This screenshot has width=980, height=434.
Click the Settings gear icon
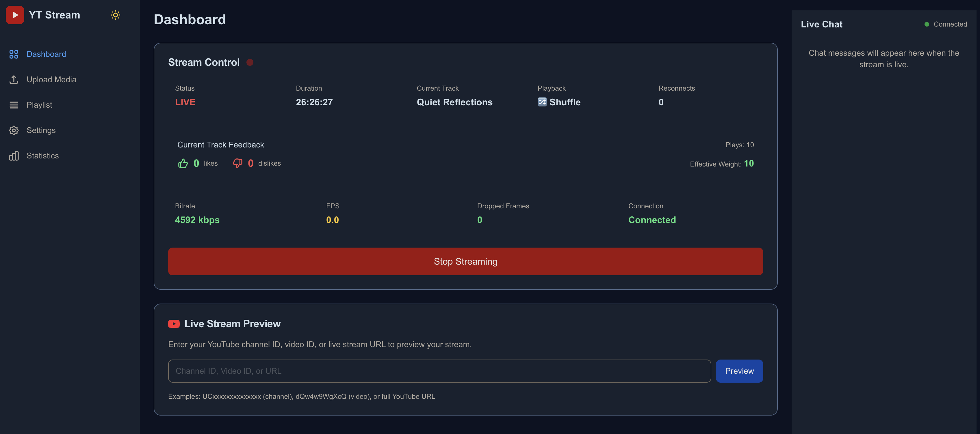(14, 130)
